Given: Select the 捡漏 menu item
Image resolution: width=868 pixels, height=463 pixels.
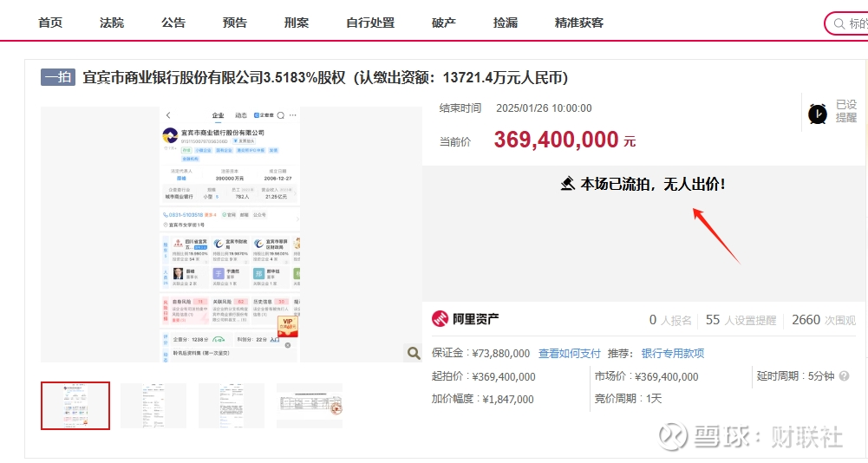Looking at the screenshot, I should [x=506, y=23].
